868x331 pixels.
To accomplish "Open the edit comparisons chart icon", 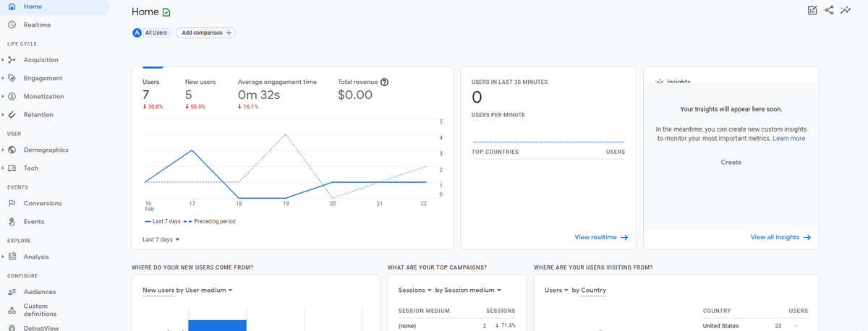I will click(812, 10).
